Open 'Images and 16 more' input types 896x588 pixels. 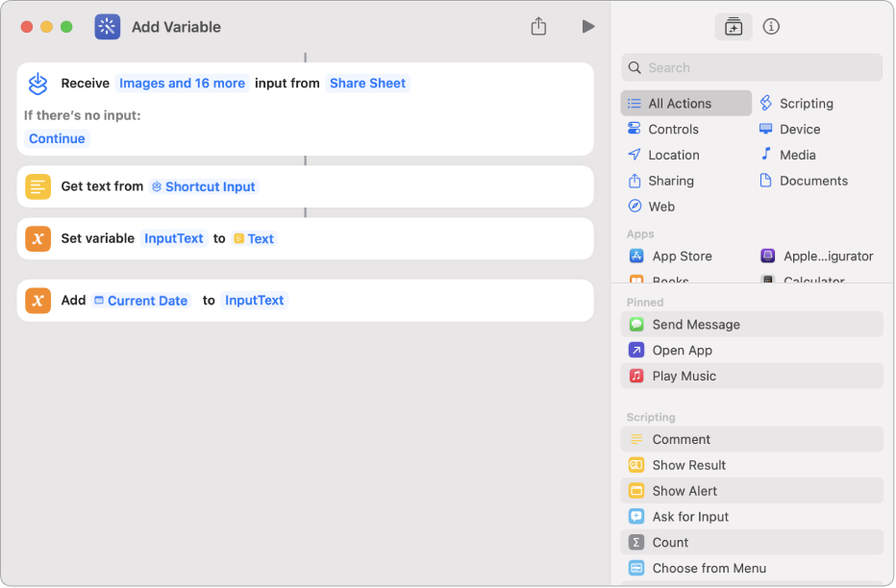tap(182, 84)
